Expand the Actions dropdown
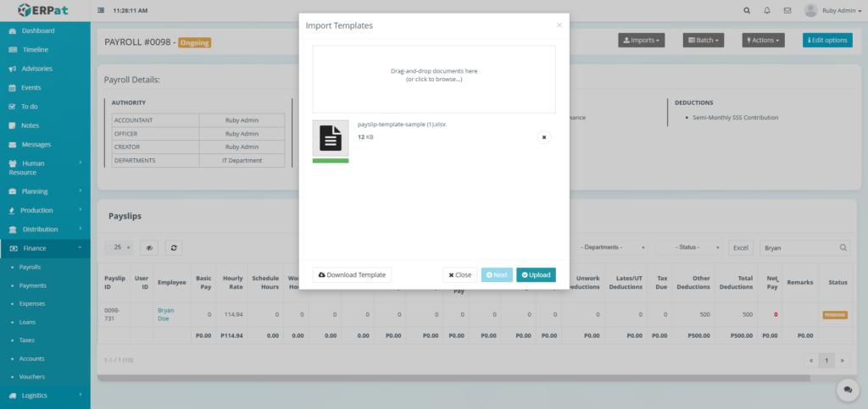The height and width of the screenshot is (409, 868). (763, 40)
